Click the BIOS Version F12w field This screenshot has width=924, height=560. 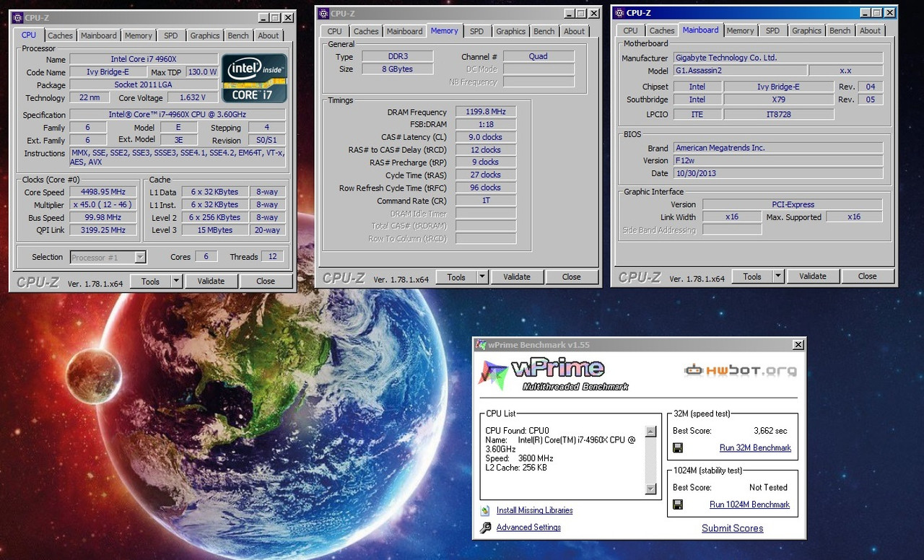[x=778, y=160]
